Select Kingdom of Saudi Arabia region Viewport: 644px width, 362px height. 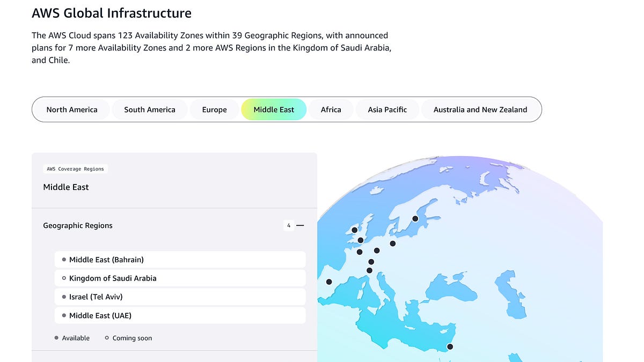click(x=180, y=278)
